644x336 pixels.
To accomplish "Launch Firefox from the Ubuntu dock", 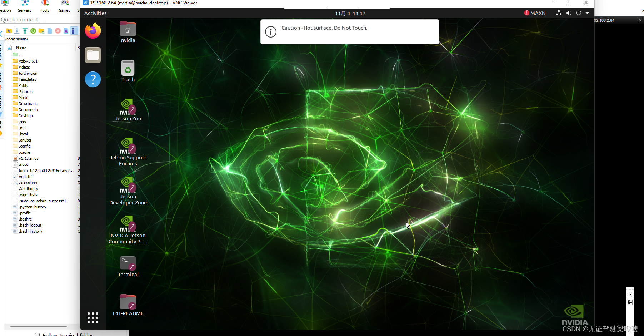I will coord(93,31).
